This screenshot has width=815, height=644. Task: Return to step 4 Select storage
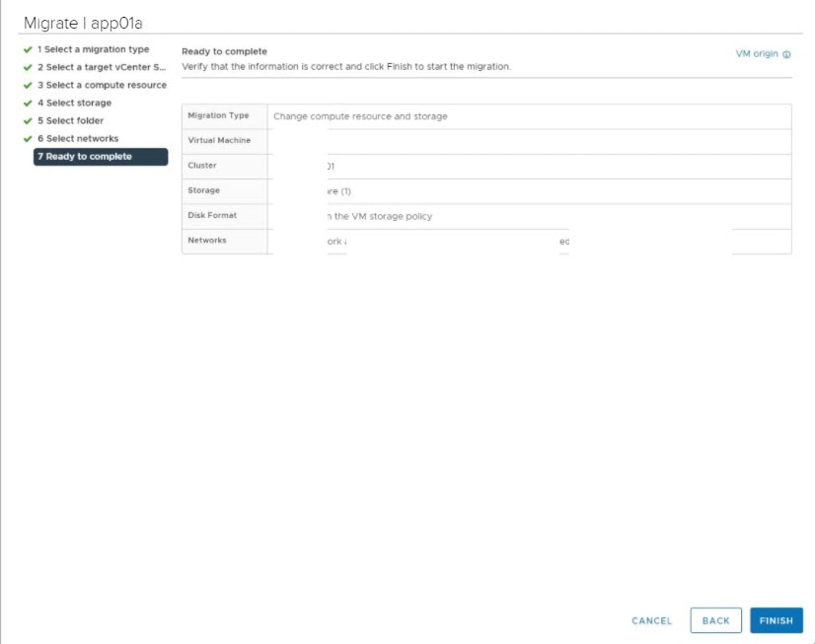tap(74, 103)
